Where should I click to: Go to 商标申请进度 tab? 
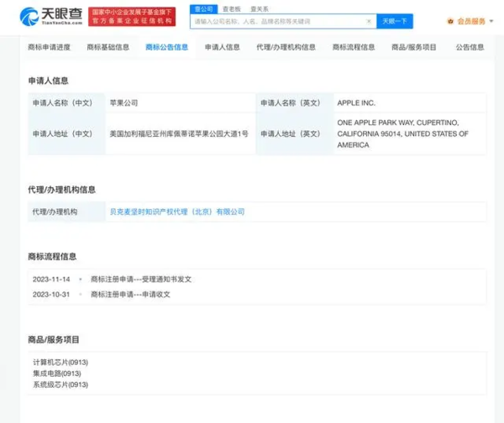click(50, 47)
